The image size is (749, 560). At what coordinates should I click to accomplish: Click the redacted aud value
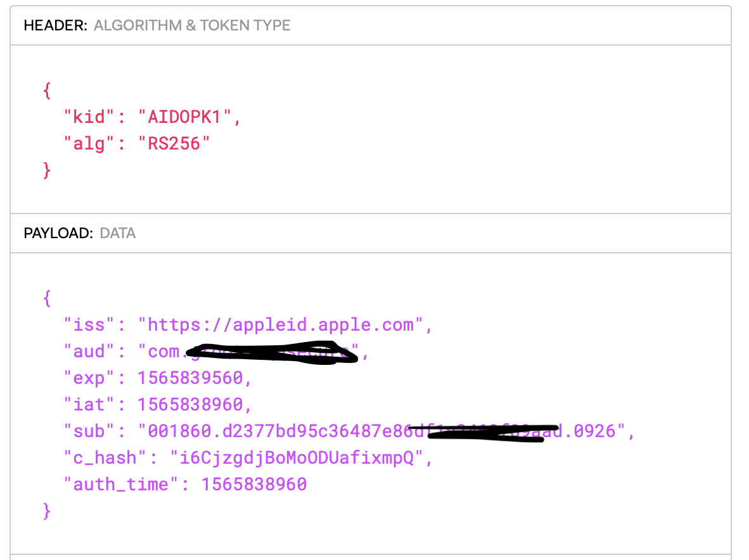pos(248,352)
